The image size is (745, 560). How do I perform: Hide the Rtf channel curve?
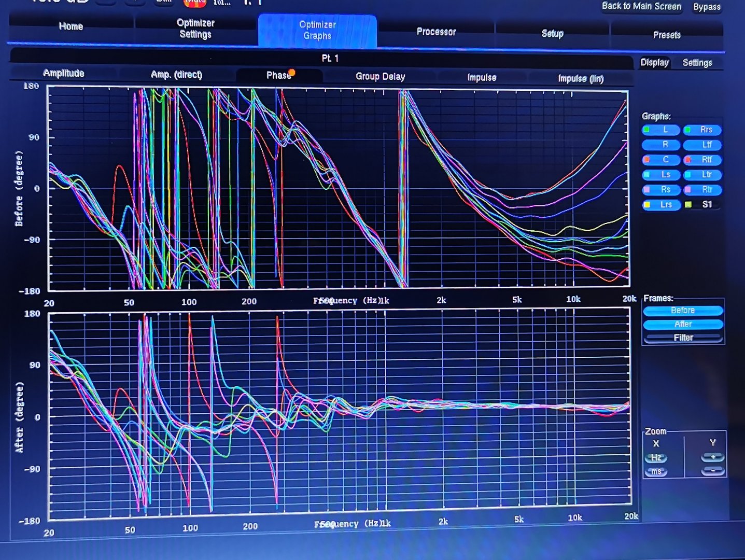[702, 160]
